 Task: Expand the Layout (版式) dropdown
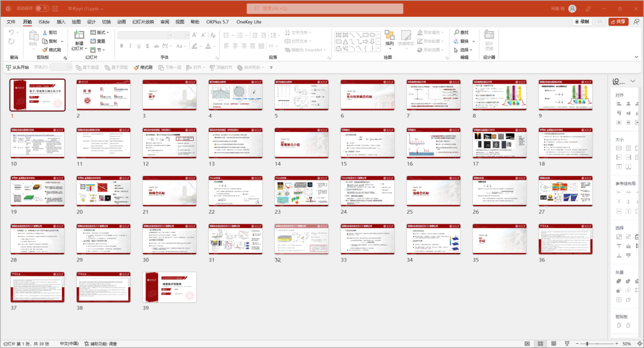pos(101,32)
